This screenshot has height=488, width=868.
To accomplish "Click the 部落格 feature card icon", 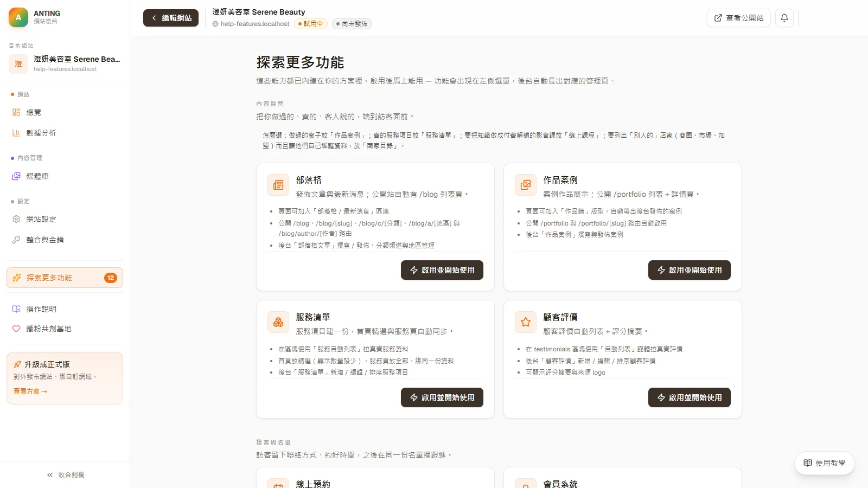I will (x=278, y=185).
